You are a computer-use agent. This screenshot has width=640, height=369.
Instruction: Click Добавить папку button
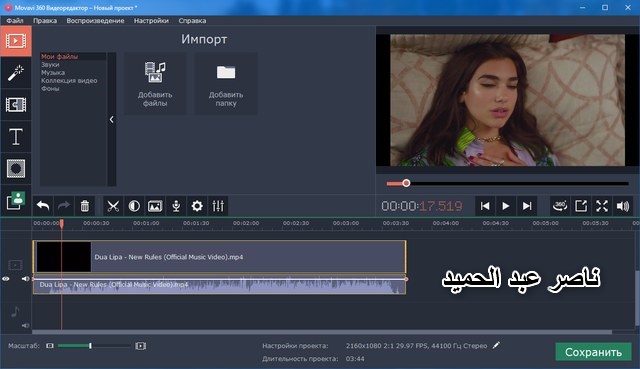pos(226,83)
